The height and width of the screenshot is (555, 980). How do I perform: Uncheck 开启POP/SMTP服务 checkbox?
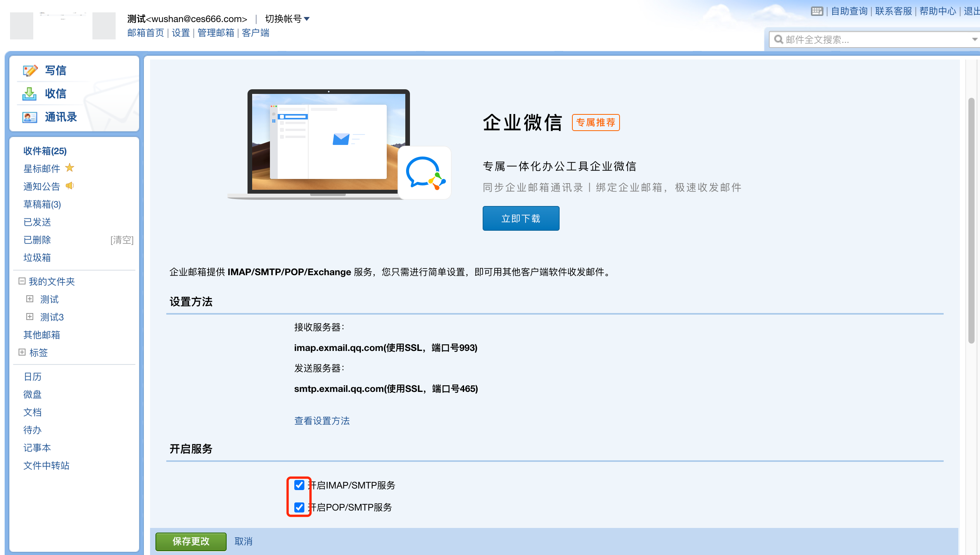pyautogui.click(x=299, y=507)
